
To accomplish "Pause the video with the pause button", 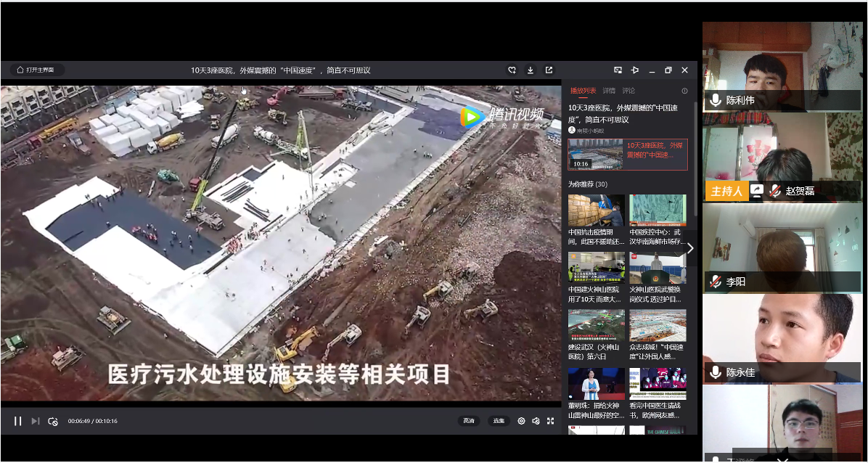I will 17,421.
